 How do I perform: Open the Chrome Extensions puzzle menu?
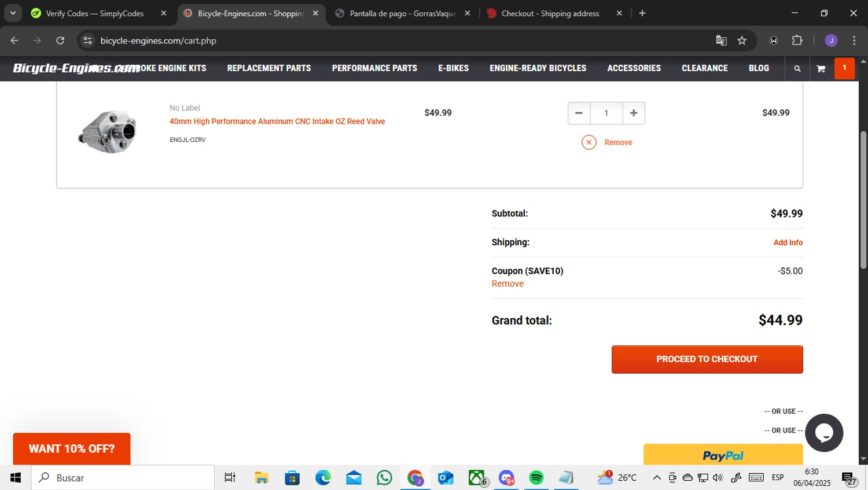pos(797,40)
